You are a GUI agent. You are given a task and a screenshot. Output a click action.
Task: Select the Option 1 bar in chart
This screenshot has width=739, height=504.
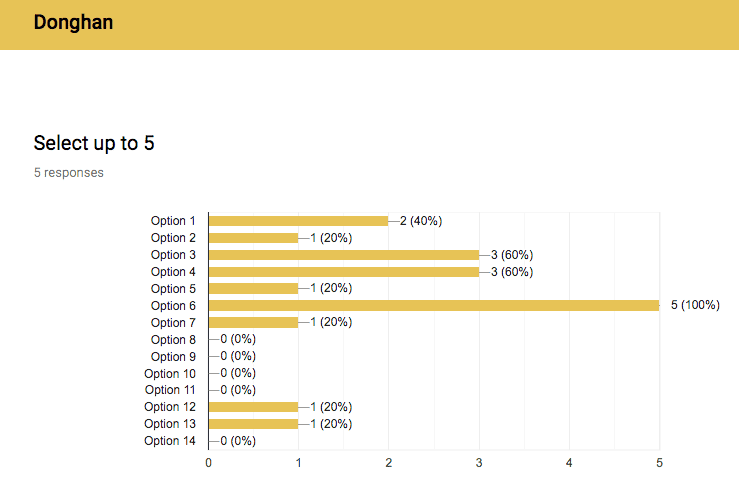click(298, 221)
